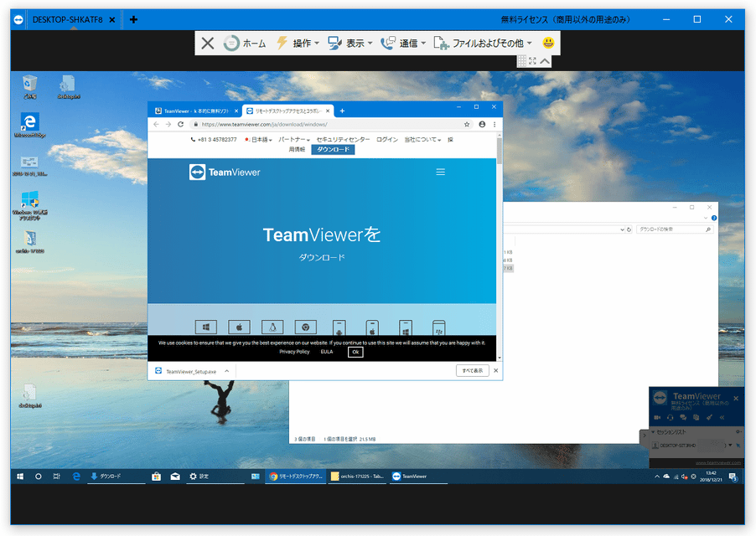Collapse the session toolbar with up chevron
The width and height of the screenshot is (756, 536).
(545, 61)
